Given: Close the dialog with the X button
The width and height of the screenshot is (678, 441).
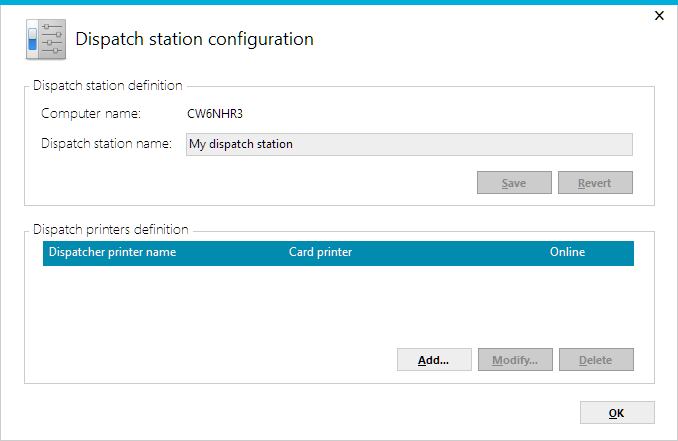Looking at the screenshot, I should [659, 16].
